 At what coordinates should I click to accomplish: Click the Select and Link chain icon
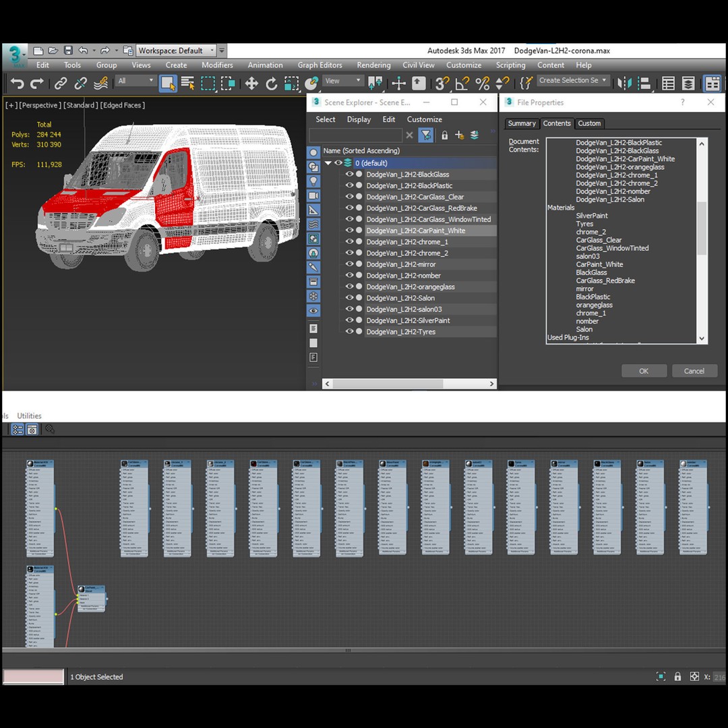point(61,84)
